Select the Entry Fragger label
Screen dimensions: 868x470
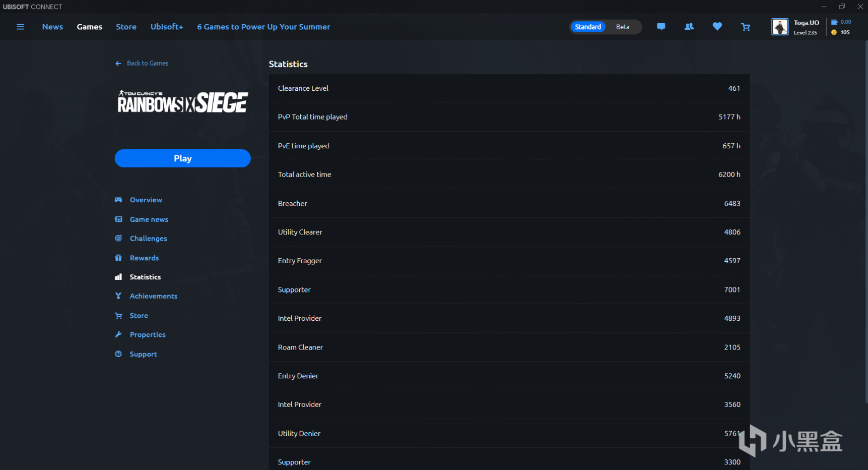300,261
